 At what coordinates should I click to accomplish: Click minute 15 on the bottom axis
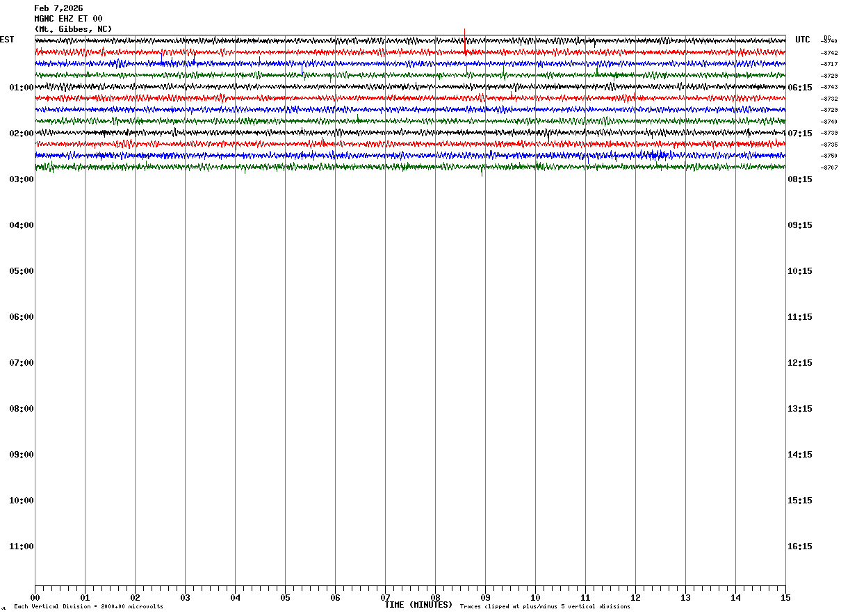pos(785,598)
